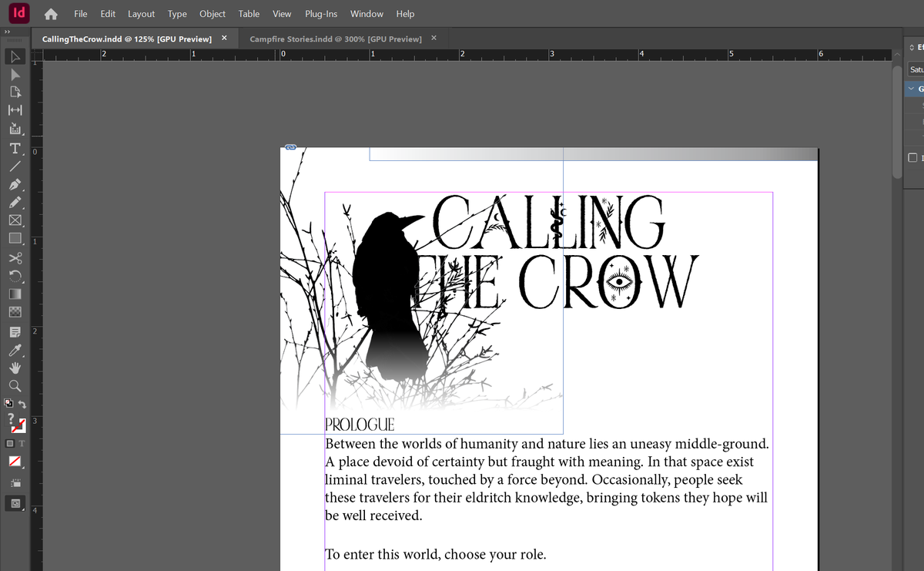Switch to Campfire Stories.indd tab
This screenshot has height=571, width=924.
(335, 39)
